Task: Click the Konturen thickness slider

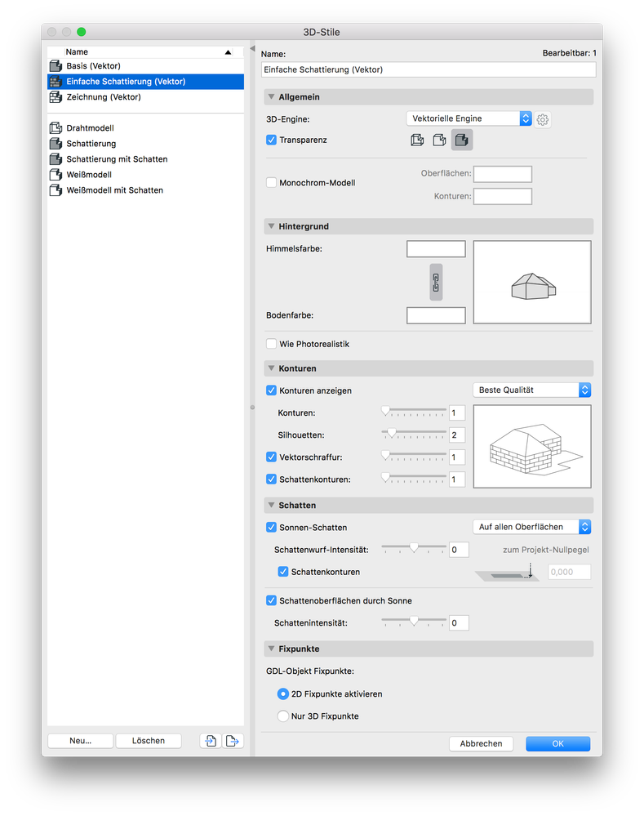Action: (x=414, y=412)
